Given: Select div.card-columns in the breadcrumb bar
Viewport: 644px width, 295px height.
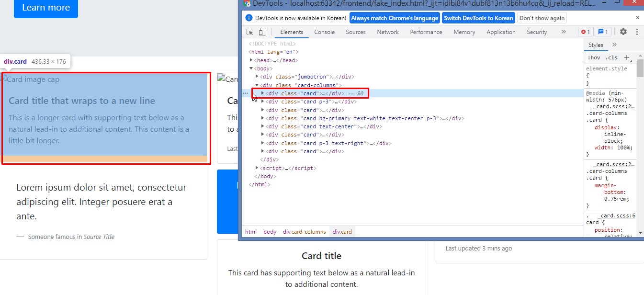Looking at the screenshot, I should click(304, 232).
